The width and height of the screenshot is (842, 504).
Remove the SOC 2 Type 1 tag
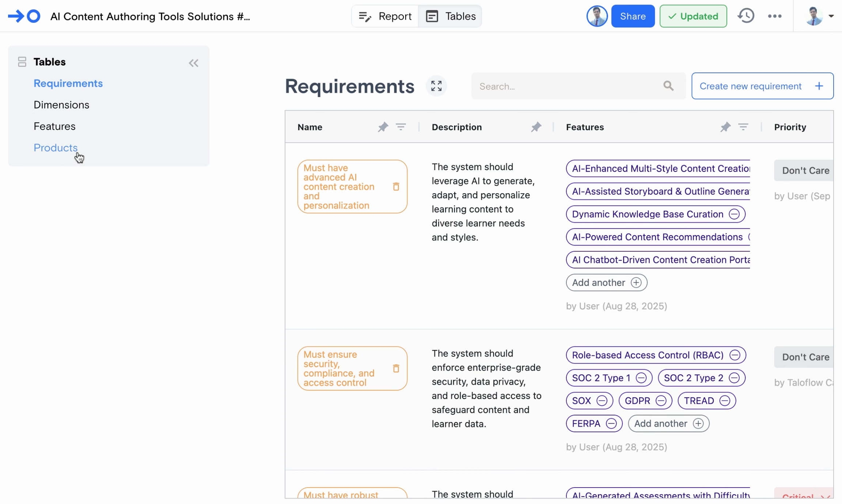pos(641,378)
